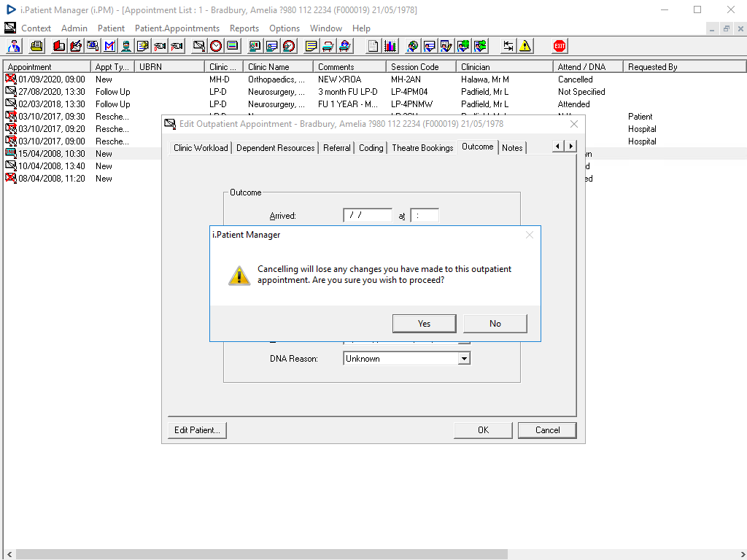Click the pointing hand icon with red P
This screenshot has width=747, height=560.
click(x=177, y=46)
